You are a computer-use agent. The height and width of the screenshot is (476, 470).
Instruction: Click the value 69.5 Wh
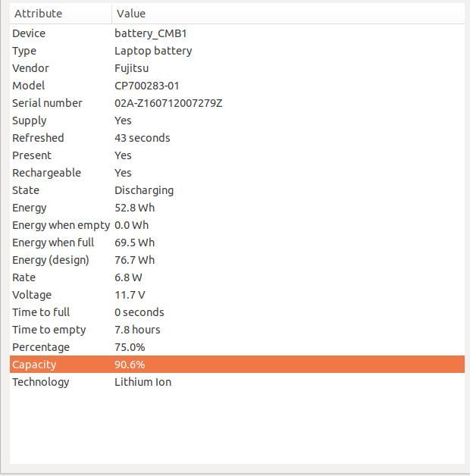(x=134, y=243)
